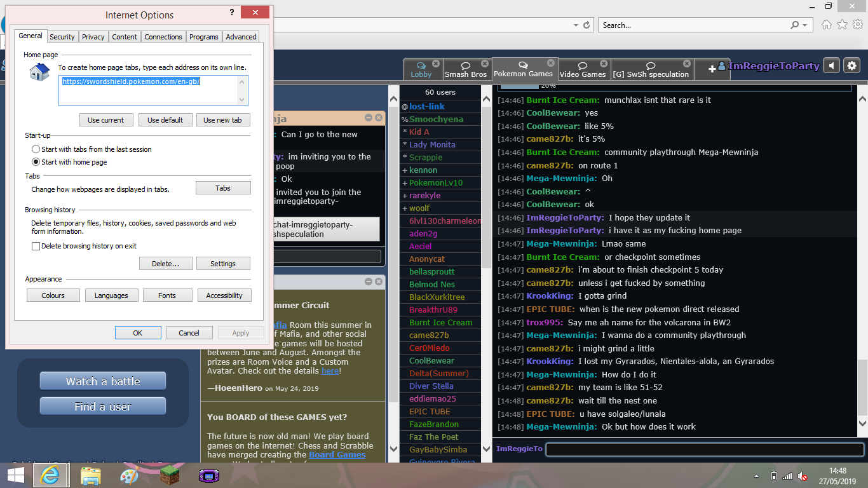
Task: Open the Connections tab in Internet Options
Action: 163,37
